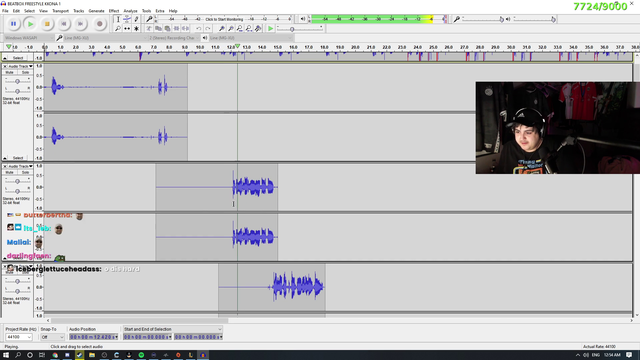This screenshot has height=360, width=640.
Task: Open Spotify from the taskbar
Action: tap(141, 355)
